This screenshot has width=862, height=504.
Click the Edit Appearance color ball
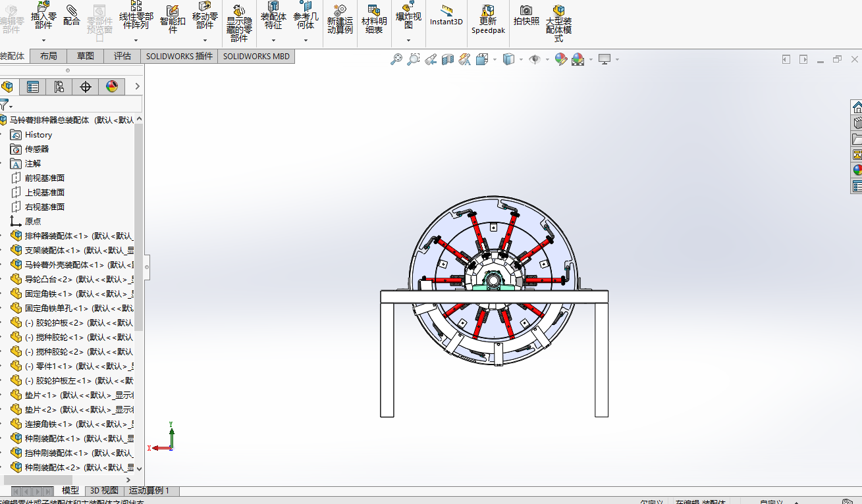point(561,59)
